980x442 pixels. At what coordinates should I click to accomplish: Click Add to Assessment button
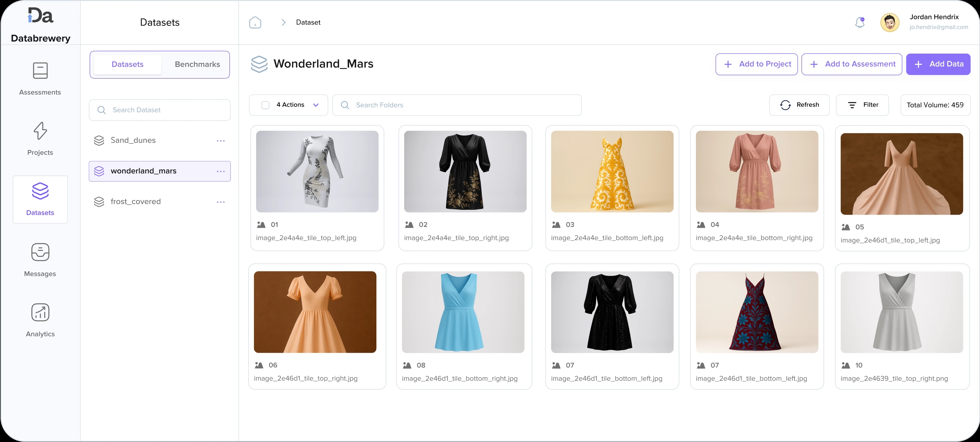tap(852, 64)
